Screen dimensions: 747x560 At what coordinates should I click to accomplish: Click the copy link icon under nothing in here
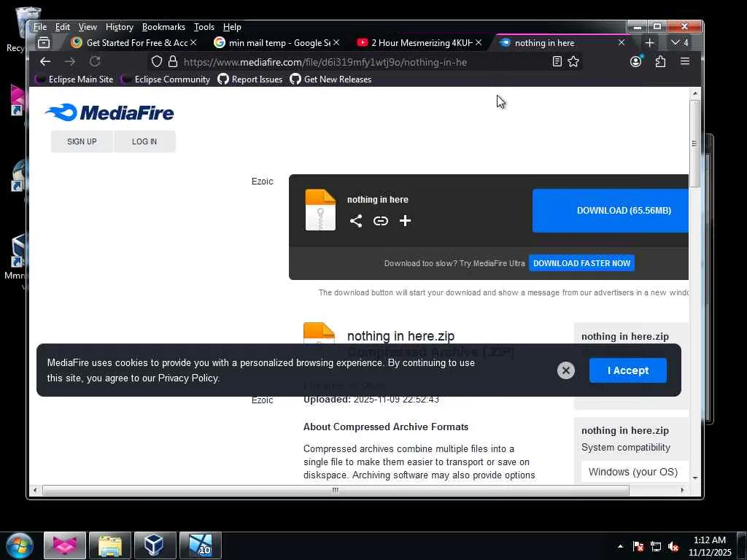pos(381,220)
